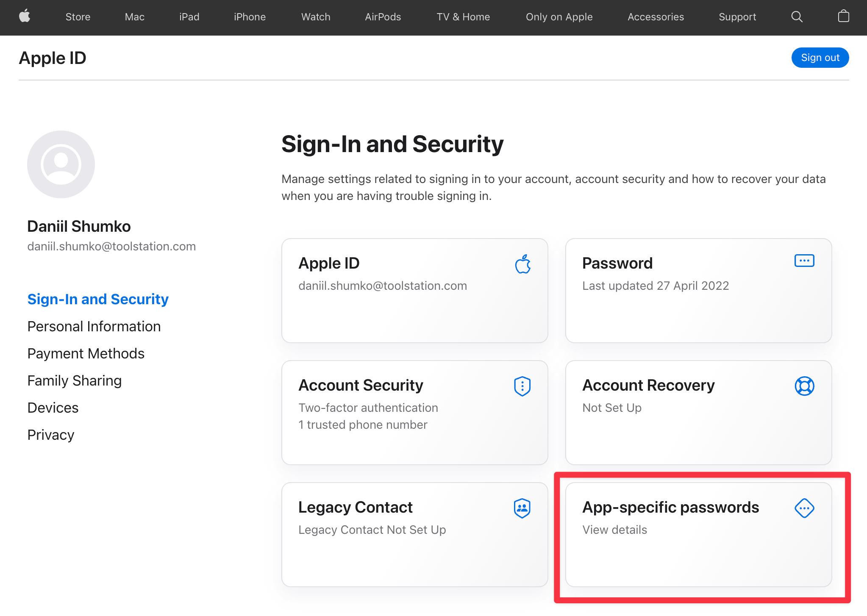Open the search magnifier icon
The width and height of the screenshot is (867, 616).
tap(797, 17)
